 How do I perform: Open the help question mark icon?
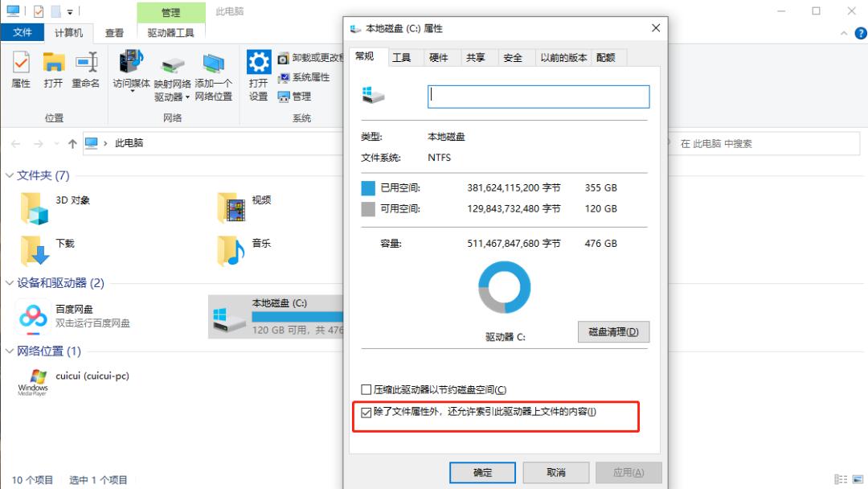click(861, 33)
